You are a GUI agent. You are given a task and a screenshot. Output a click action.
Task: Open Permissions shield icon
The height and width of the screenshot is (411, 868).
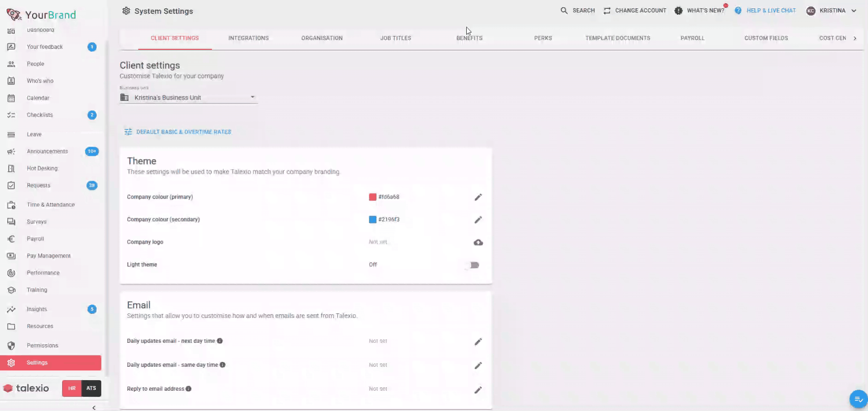click(12, 346)
